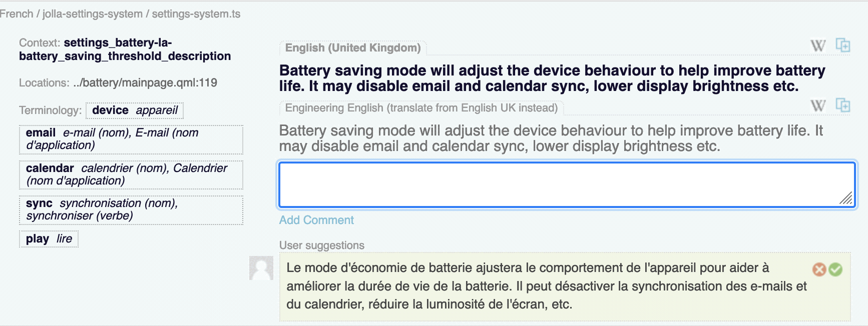
Task: Select the 'calendar' terminology entry
Action: (131, 174)
